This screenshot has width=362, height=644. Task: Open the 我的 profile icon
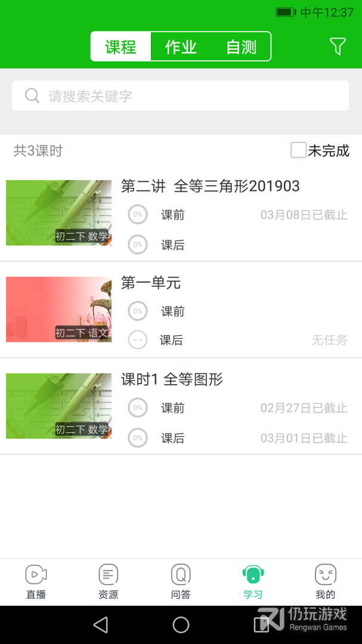click(325, 577)
